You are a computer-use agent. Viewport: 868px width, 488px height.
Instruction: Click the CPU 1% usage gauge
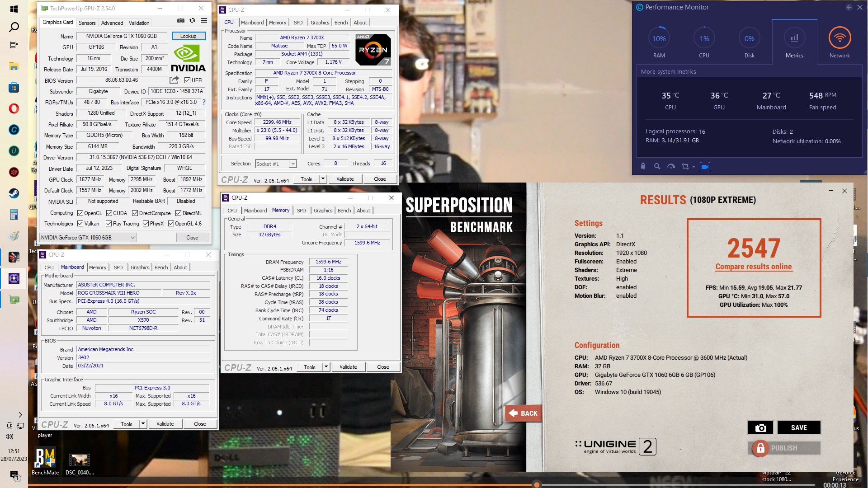click(704, 38)
